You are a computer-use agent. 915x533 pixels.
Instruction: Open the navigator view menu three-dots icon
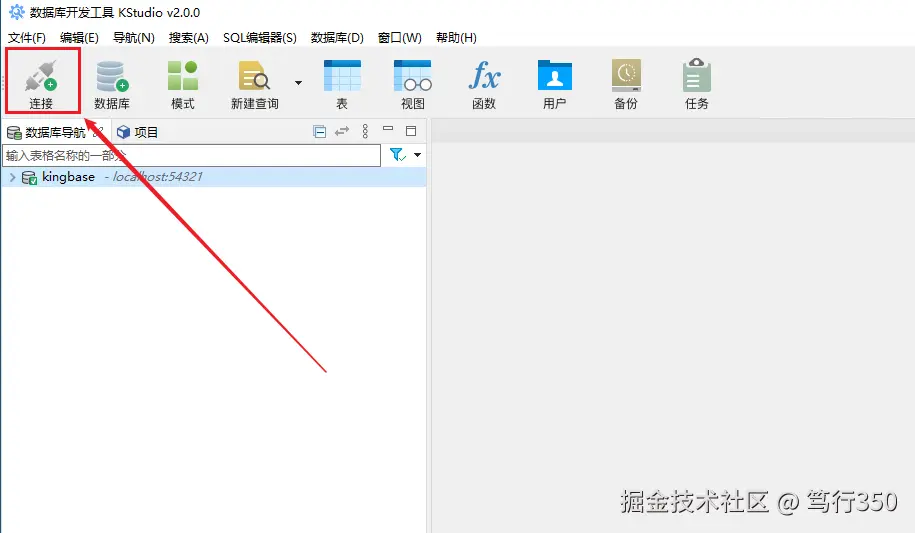365,131
